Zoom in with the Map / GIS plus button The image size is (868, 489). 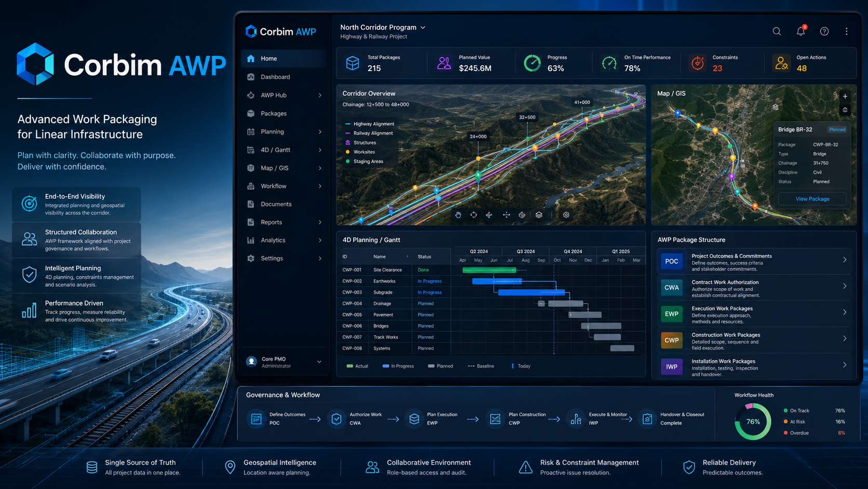coord(845,96)
